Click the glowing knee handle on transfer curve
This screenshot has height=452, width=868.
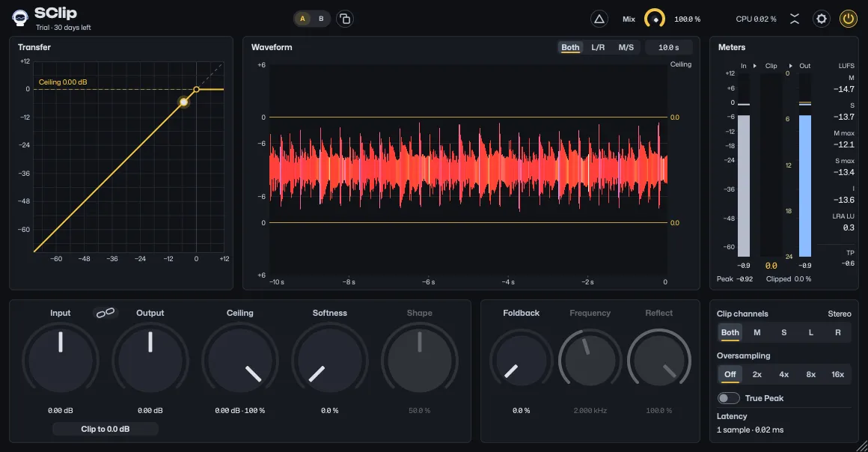[x=183, y=102]
